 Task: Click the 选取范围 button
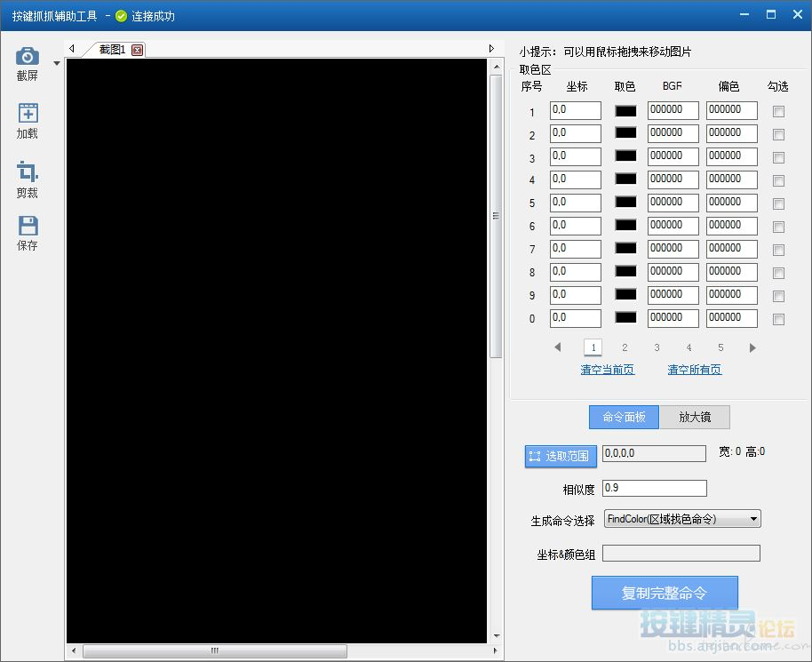(561, 457)
